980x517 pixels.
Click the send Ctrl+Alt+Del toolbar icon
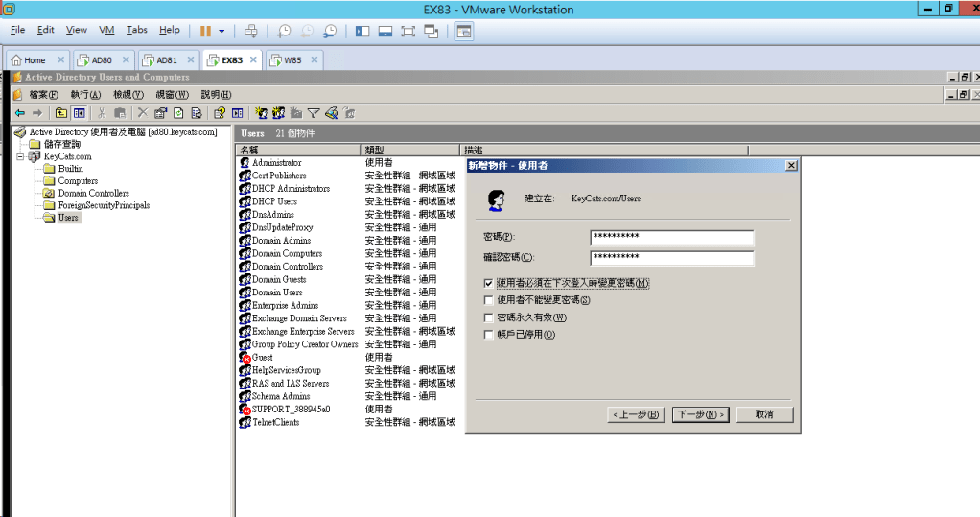[x=251, y=31]
